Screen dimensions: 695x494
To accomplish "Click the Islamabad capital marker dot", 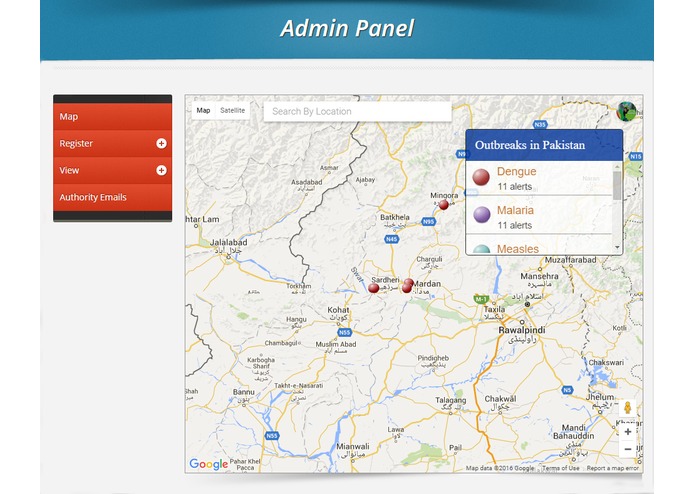I will (527, 304).
